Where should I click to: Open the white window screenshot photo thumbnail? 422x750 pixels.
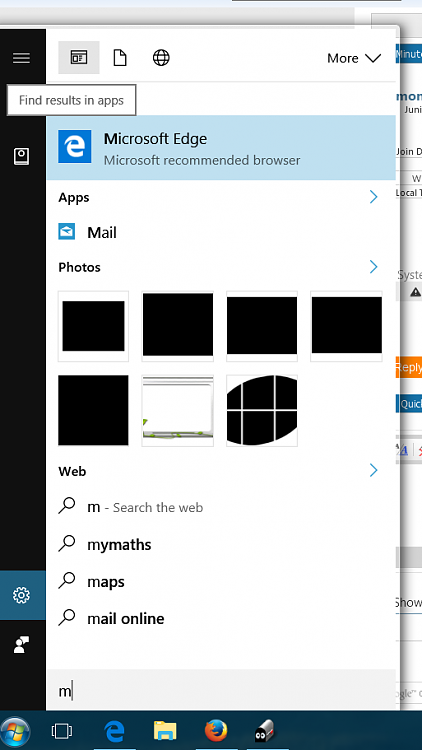(x=178, y=410)
